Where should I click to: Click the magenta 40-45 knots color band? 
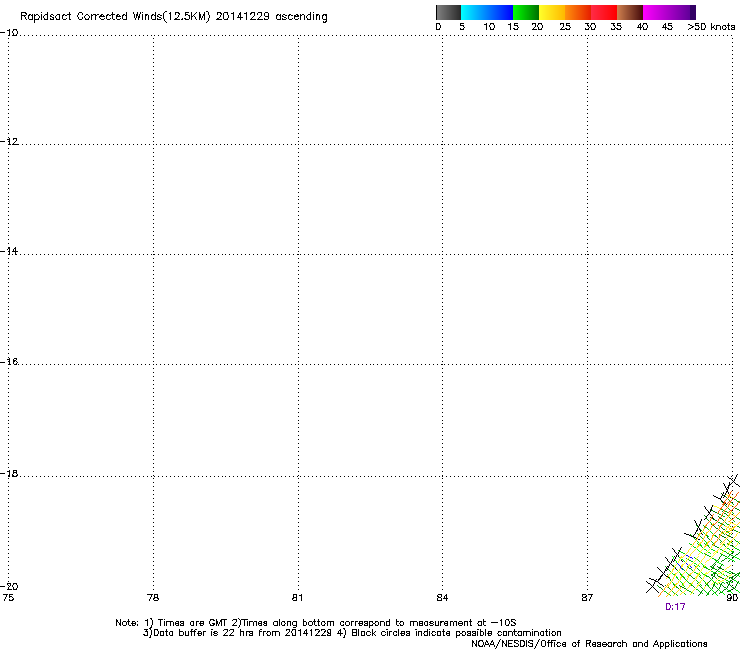pos(669,12)
